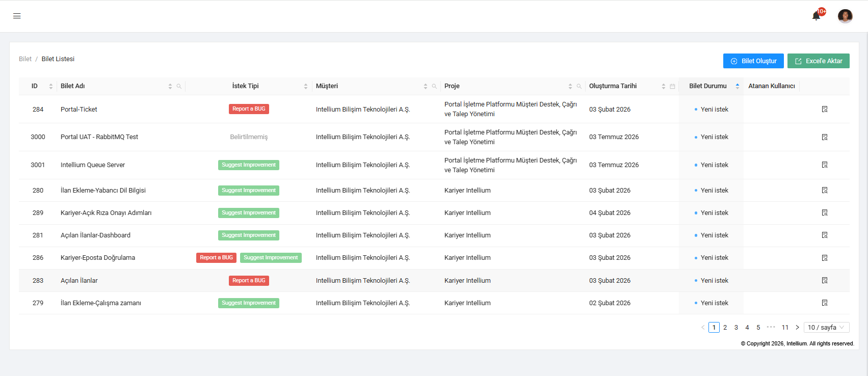Click Excel'e Aktar export button

[x=819, y=61]
